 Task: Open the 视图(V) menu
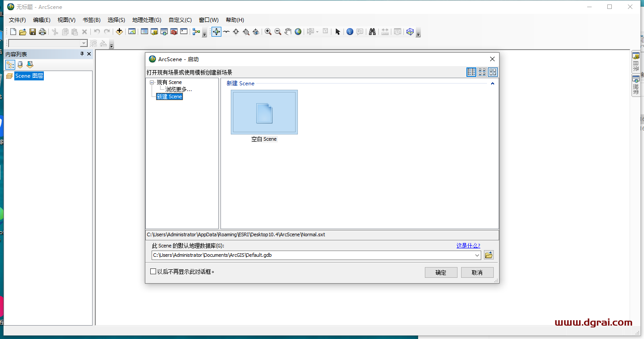(67, 20)
